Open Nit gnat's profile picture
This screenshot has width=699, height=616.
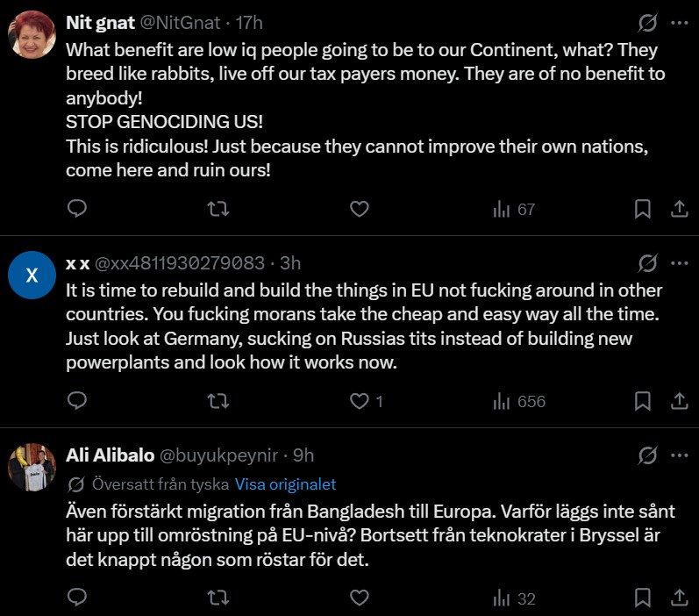[32, 36]
